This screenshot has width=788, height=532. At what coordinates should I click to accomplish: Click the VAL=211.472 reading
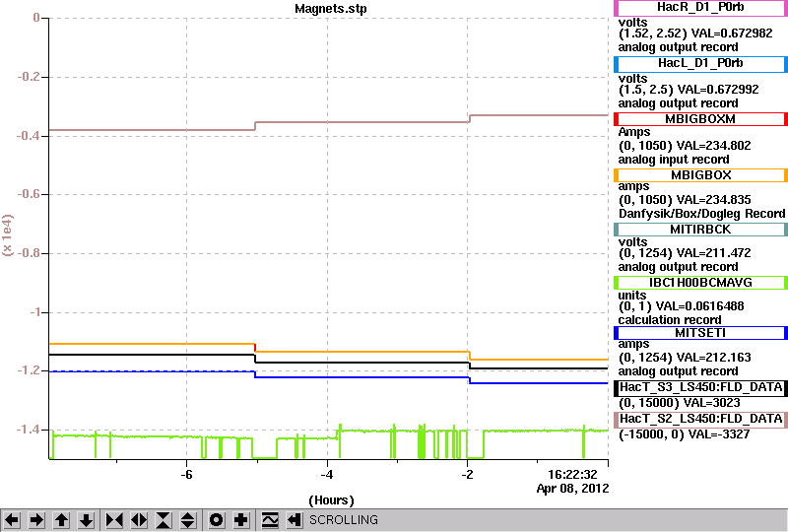click(x=713, y=253)
